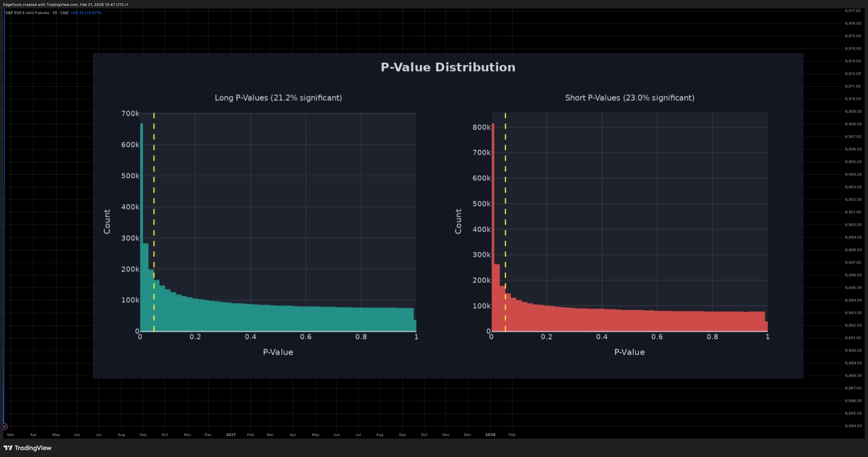Click the P-Value axis label under the Long chart

[278, 352]
